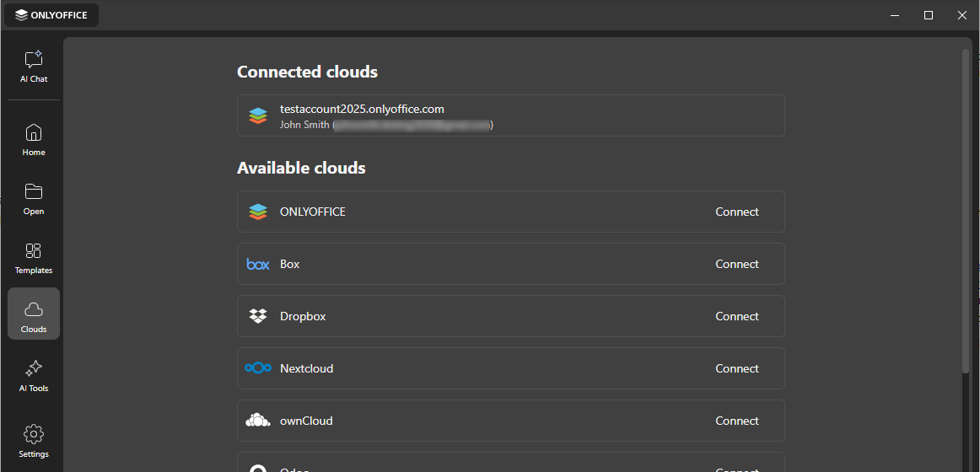Open the AI Tools section
980x472 pixels.
[34, 377]
